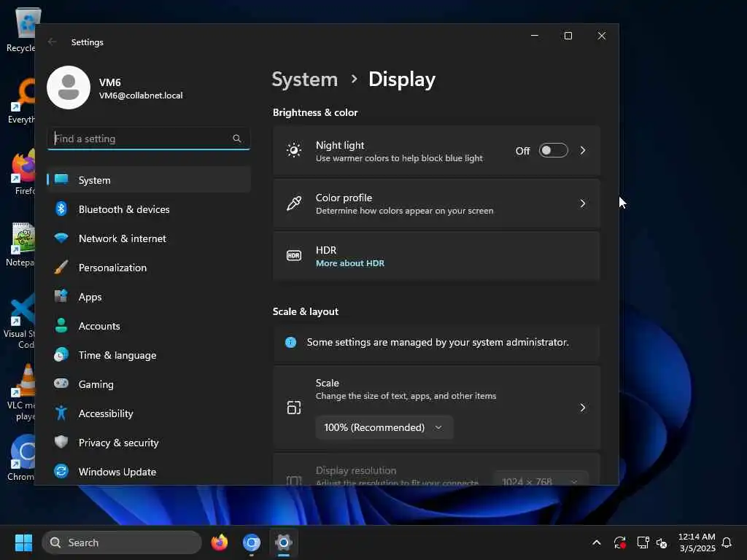This screenshot has height=560, width=747.
Task: Click the taskbar Search box
Action: click(122, 542)
